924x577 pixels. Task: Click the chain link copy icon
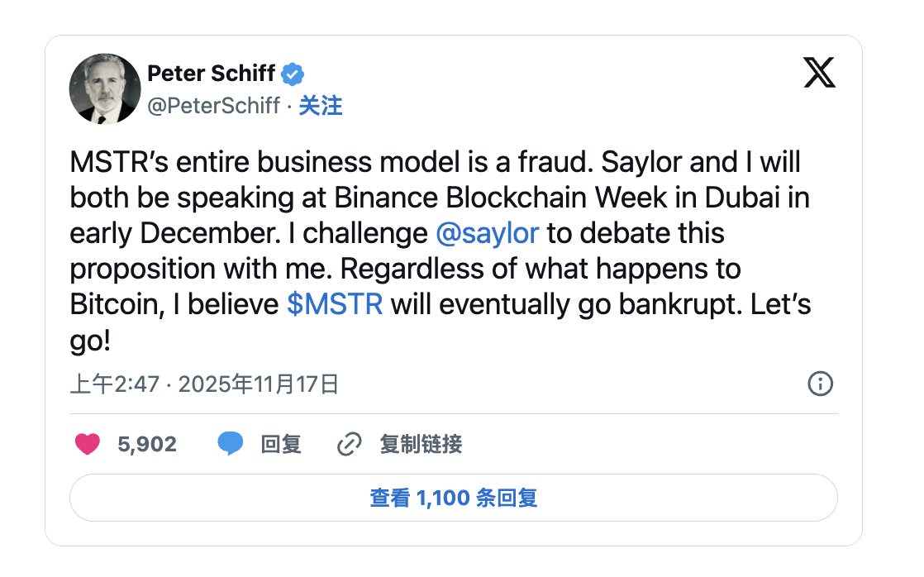click(x=350, y=445)
